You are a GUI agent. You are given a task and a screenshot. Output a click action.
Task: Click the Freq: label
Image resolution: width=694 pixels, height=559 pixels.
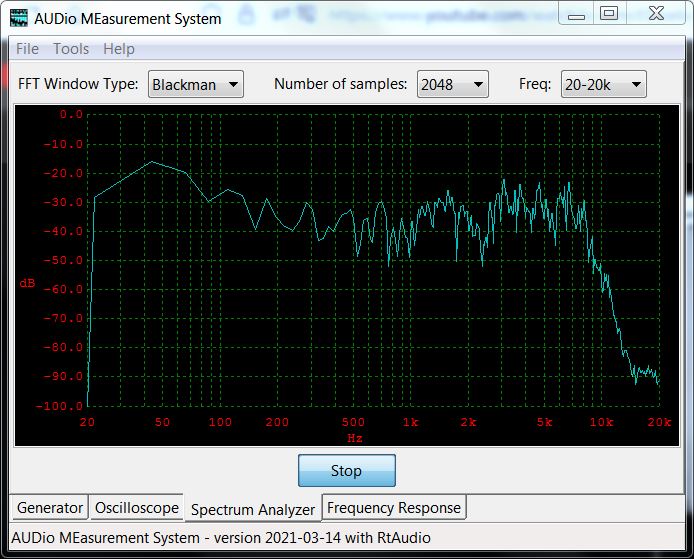535,84
